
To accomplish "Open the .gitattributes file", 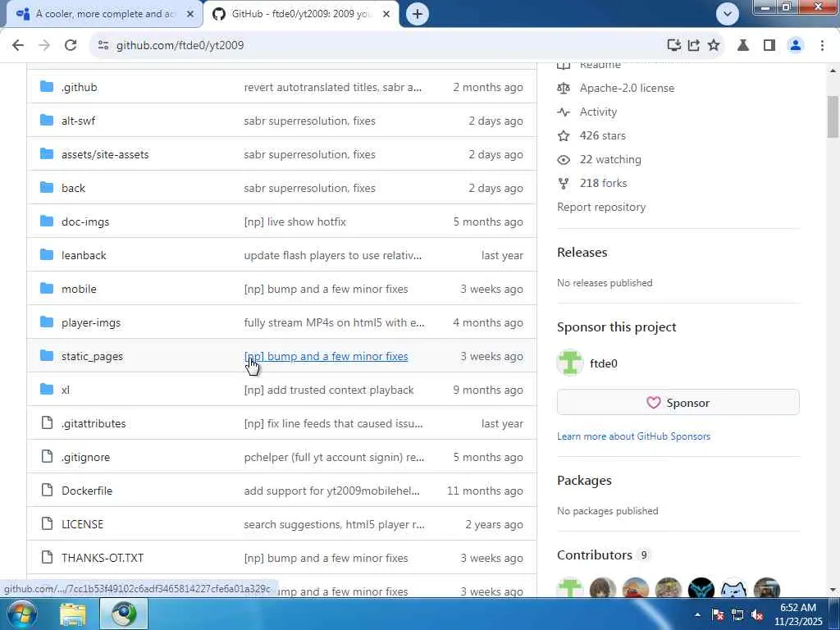I will (x=94, y=424).
